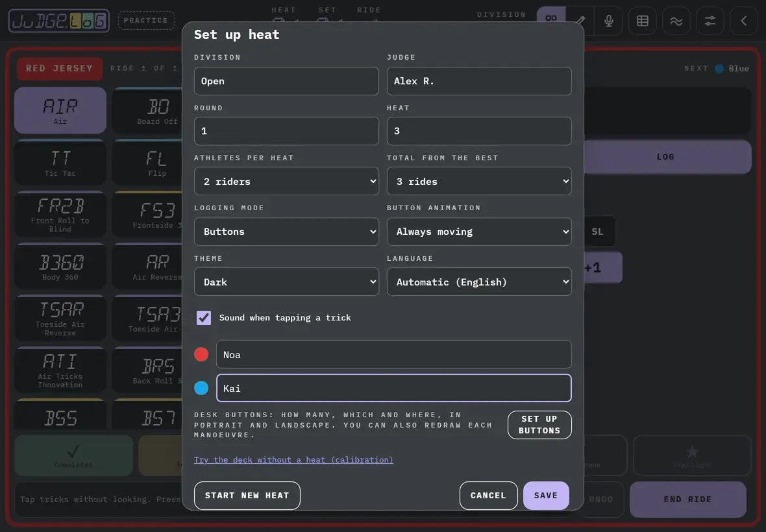Open the Set Up Buttons configuration
This screenshot has height=532, width=766.
coord(539,424)
